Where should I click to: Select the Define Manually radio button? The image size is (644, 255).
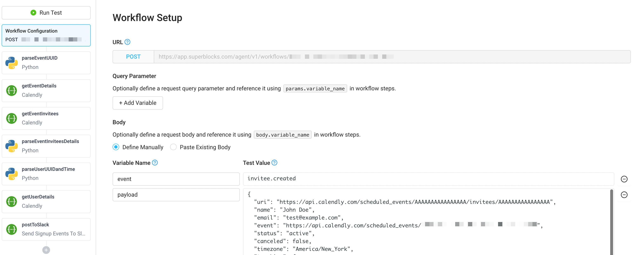[x=116, y=147]
